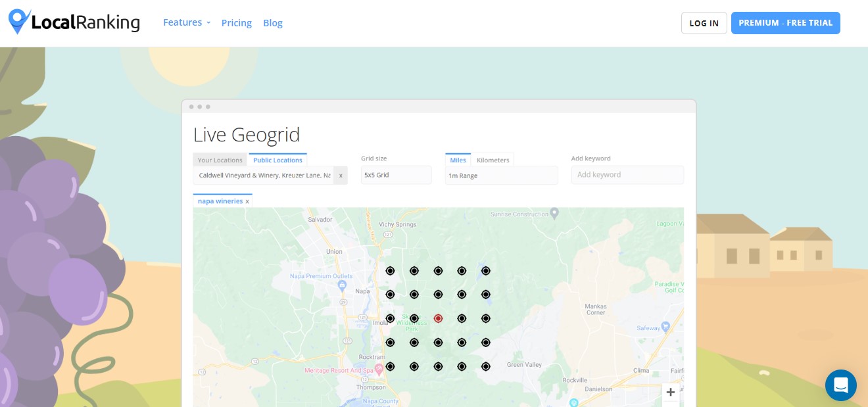Zoom in on the map
This screenshot has height=407, width=868.
(x=670, y=393)
